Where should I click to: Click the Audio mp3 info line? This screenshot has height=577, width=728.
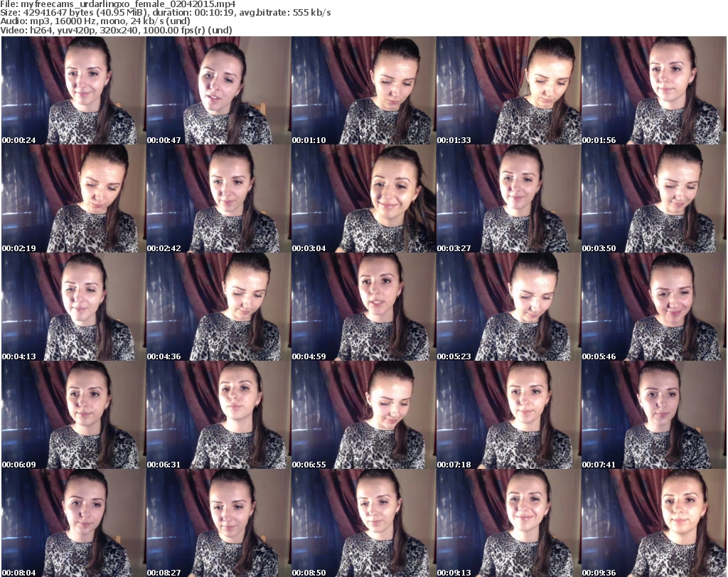tap(95, 21)
